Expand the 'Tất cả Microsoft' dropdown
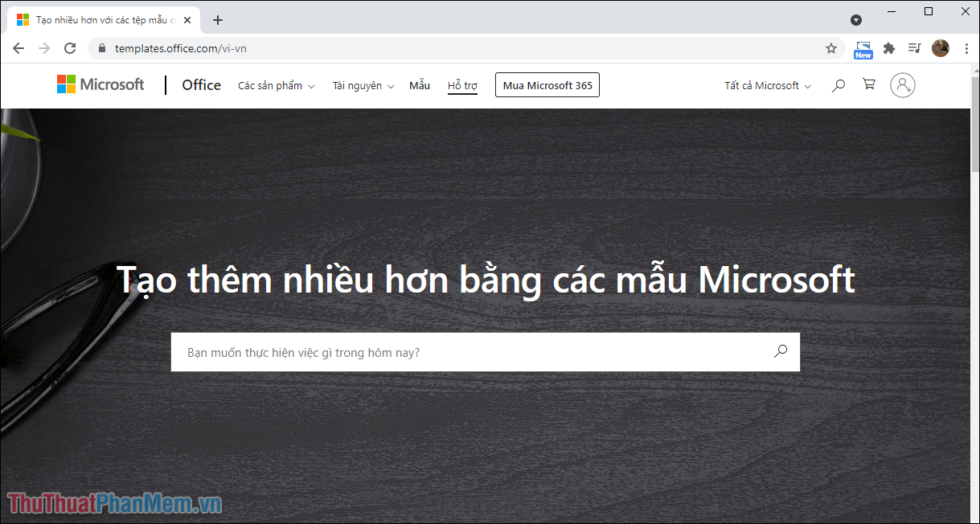 pyautogui.click(x=766, y=84)
